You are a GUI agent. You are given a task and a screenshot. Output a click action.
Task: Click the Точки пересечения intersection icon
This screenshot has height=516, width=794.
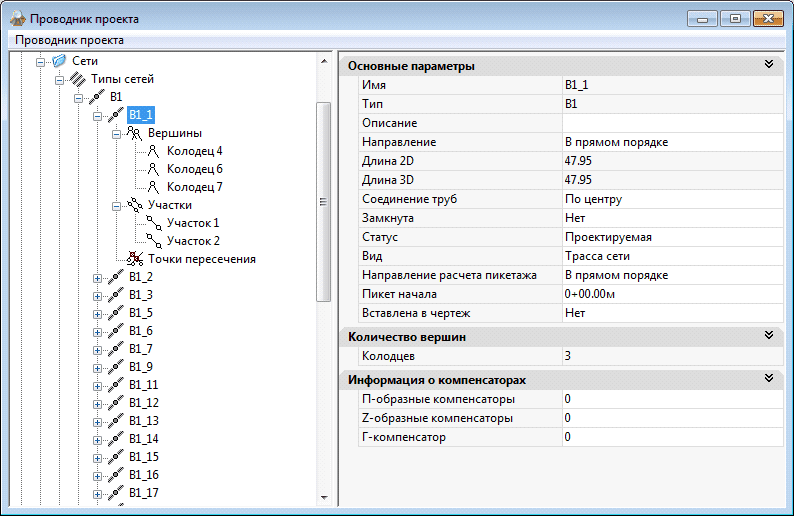pos(135,259)
